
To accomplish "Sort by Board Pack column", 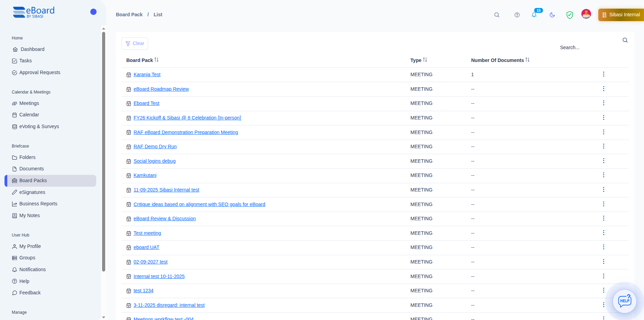I will [x=156, y=60].
